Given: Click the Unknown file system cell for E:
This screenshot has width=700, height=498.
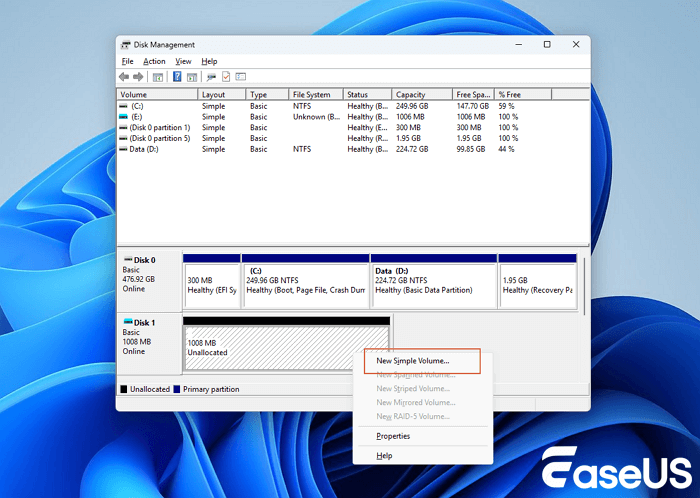Looking at the screenshot, I should pyautogui.click(x=317, y=117).
